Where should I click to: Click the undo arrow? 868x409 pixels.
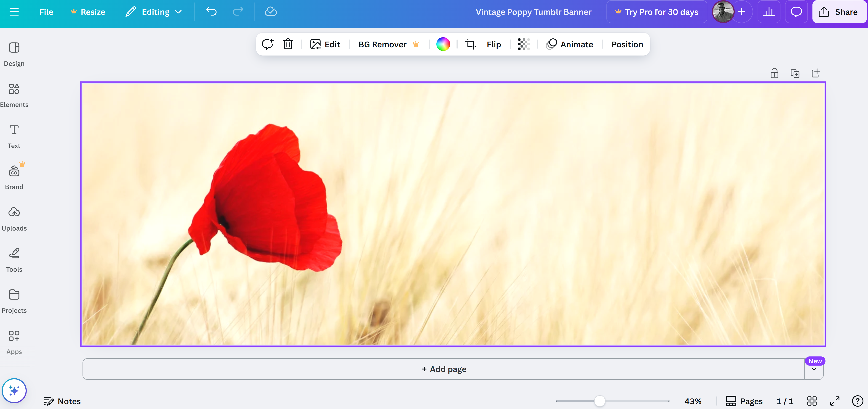(211, 12)
